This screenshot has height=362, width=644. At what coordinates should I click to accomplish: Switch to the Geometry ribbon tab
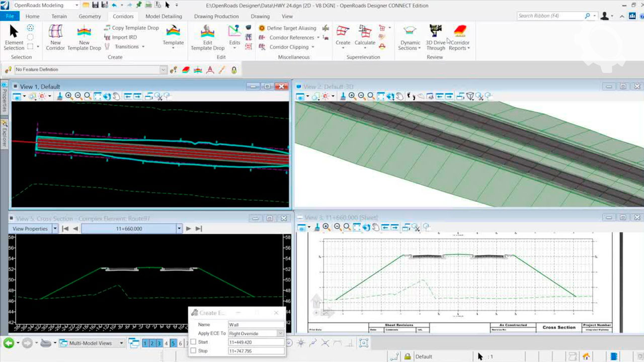coord(90,16)
